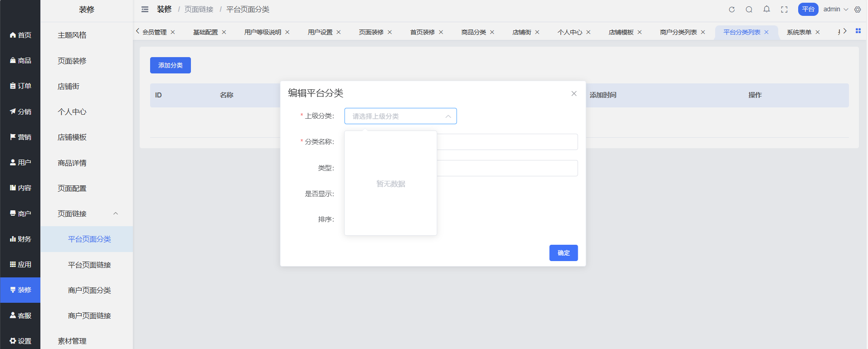Expand the admin user dropdown
Viewport: 868px width, 349px height.
[835, 10]
